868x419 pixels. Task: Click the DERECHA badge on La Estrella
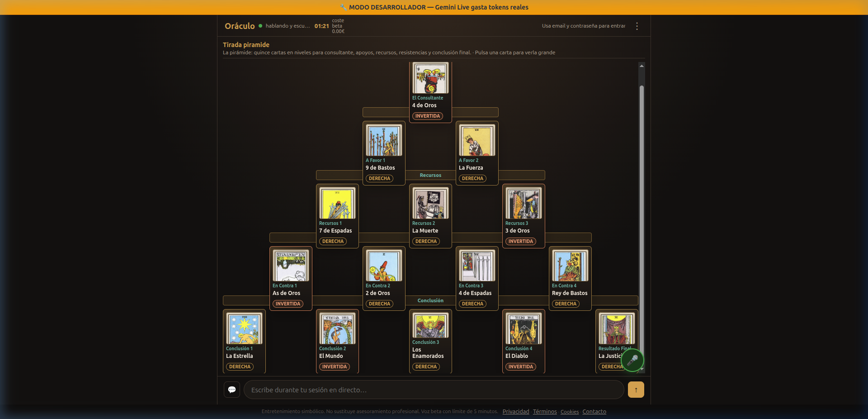(240, 367)
